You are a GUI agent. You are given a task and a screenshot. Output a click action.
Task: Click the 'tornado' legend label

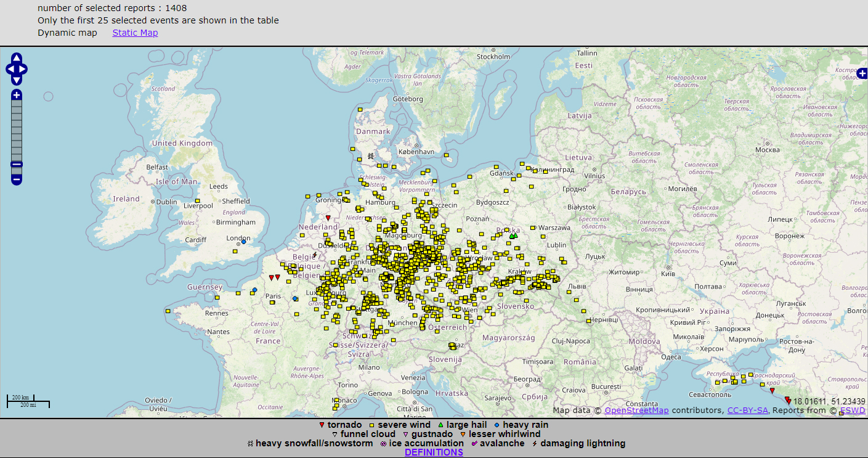tap(345, 425)
